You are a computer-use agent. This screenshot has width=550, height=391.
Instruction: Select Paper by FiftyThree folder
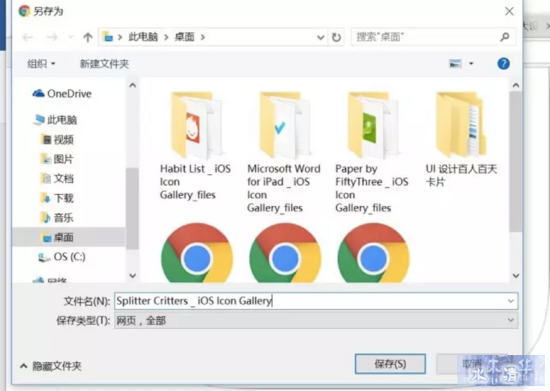[x=372, y=152]
